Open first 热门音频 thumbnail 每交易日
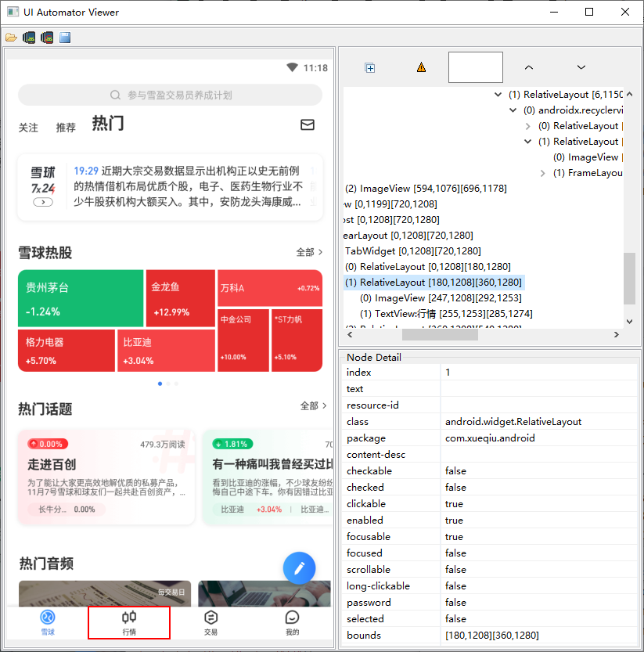This screenshot has height=652, width=644. click(x=105, y=593)
